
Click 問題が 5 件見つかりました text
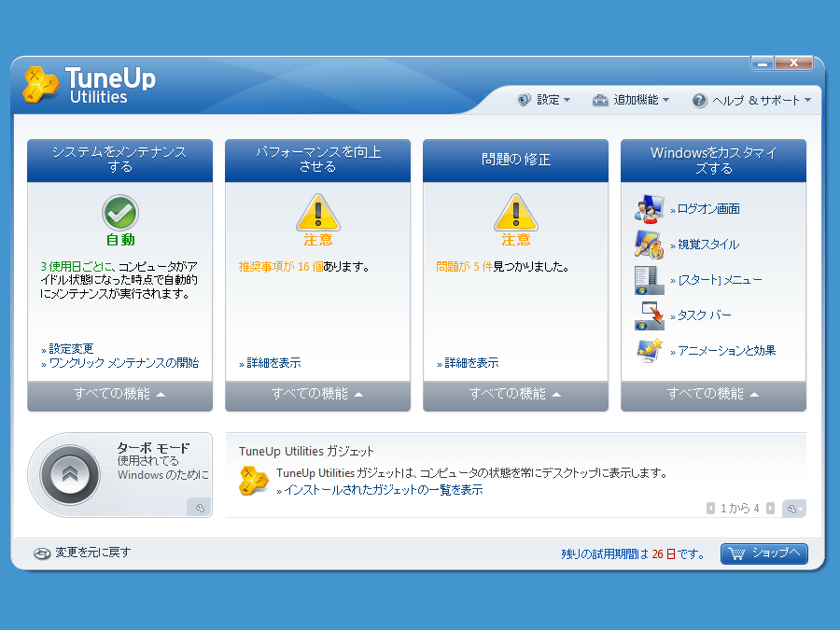point(502,267)
